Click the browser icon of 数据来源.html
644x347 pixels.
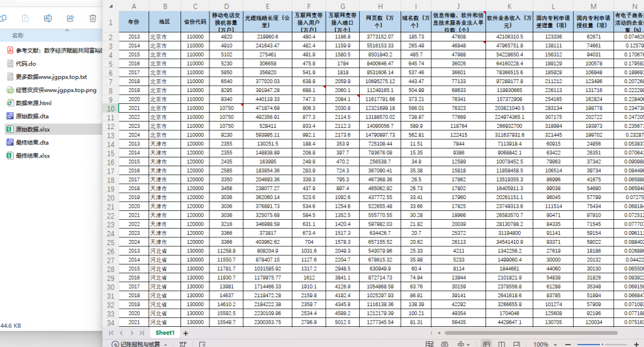point(10,103)
